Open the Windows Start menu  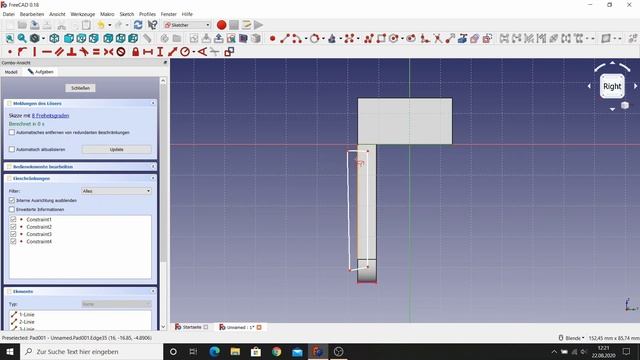click(x=10, y=351)
